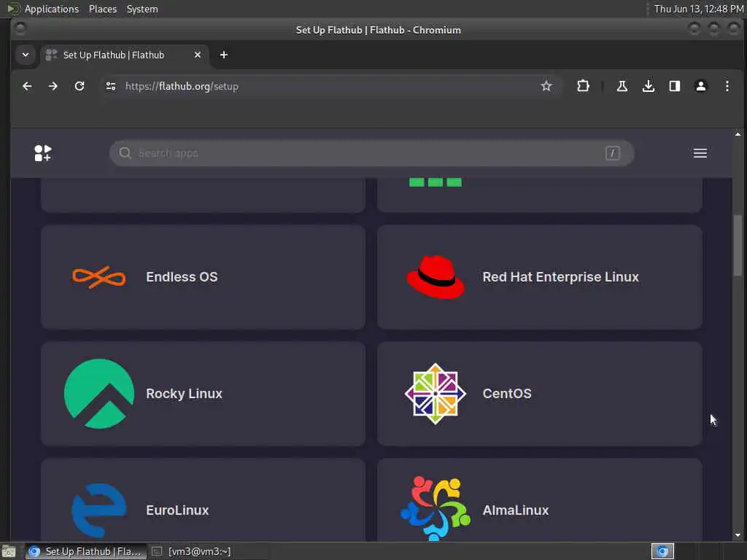Viewport: 747px width, 560px height.
Task: Open Chromium three-dot menu
Action: point(727,86)
